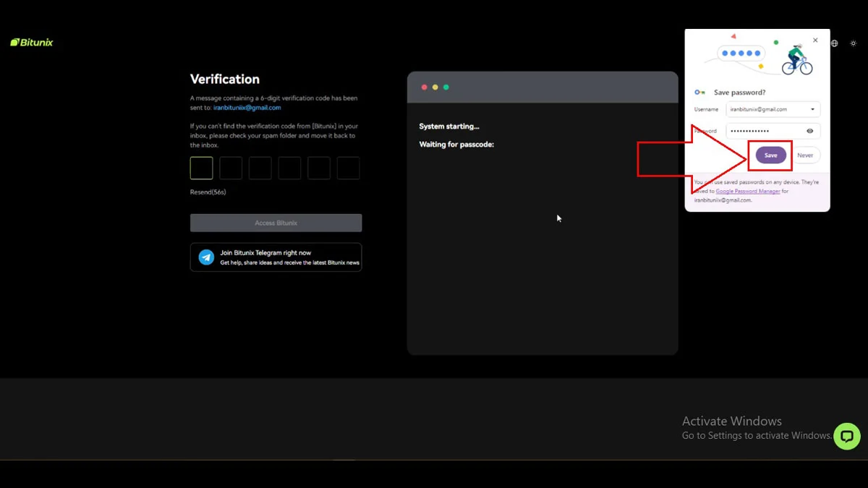Click the Resend code text
868x488 pixels.
coord(208,192)
